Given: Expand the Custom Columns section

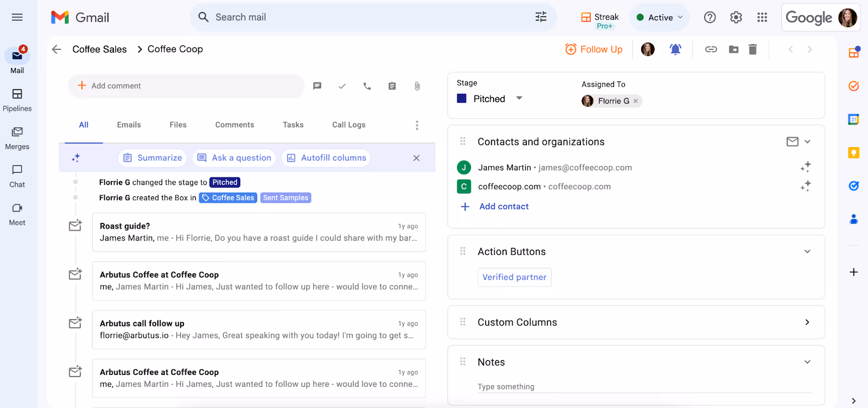Looking at the screenshot, I should 807,322.
